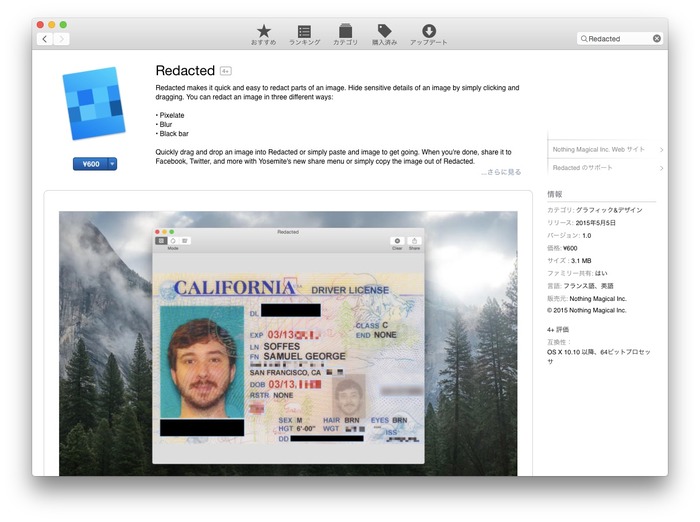700x522 pixels.
Task: Click the 4+ 評価 rating text
Action: (x=558, y=330)
